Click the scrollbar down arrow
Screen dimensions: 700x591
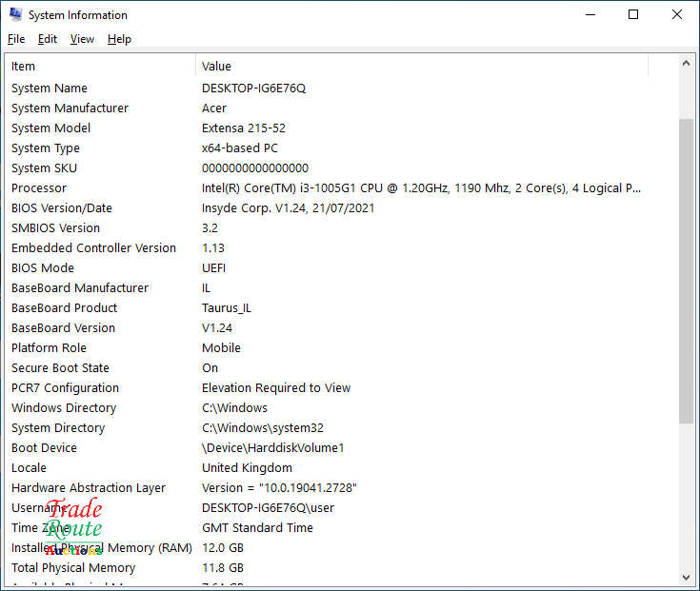(686, 577)
